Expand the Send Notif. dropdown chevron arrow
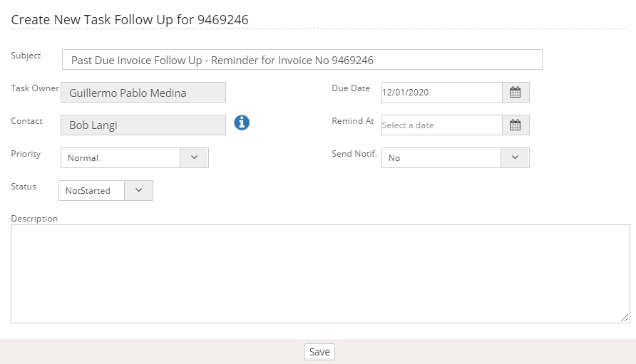 click(515, 157)
